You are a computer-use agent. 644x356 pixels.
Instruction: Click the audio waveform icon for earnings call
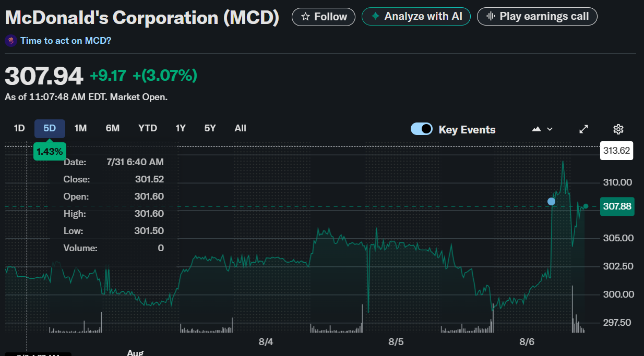click(491, 17)
